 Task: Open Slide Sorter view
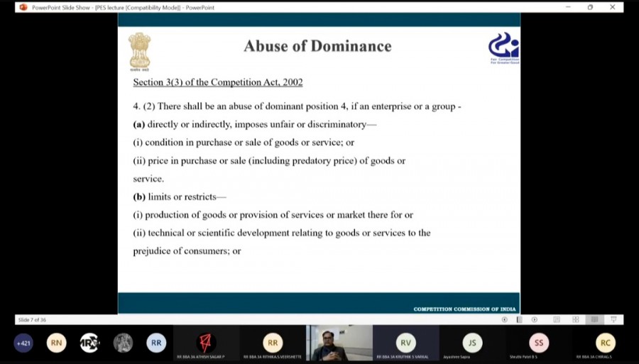tap(576, 319)
